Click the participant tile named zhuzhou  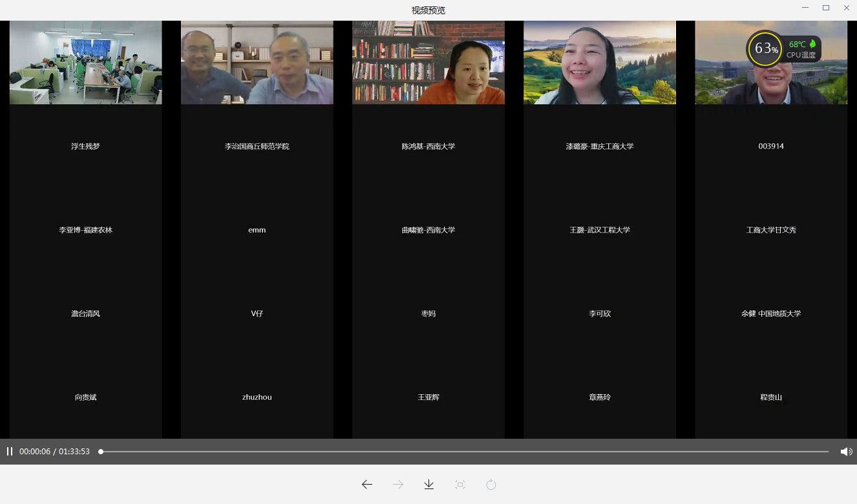coord(257,397)
